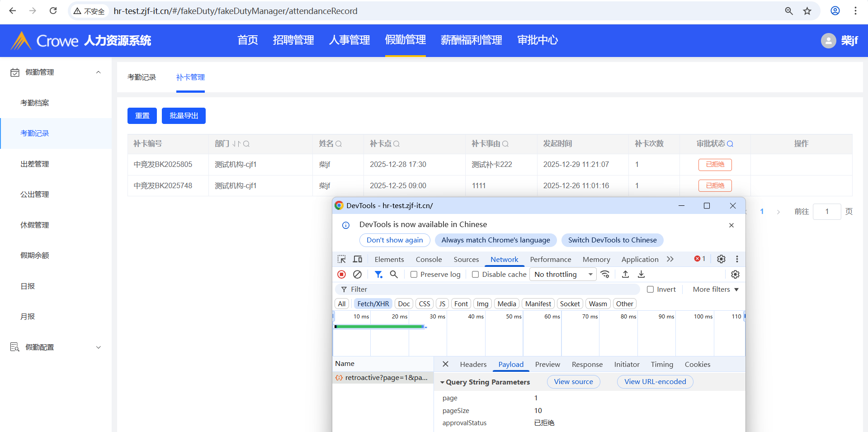Viewport: 868px width, 432px height.
Task: Click the import HAR file upload icon
Action: 625,275
